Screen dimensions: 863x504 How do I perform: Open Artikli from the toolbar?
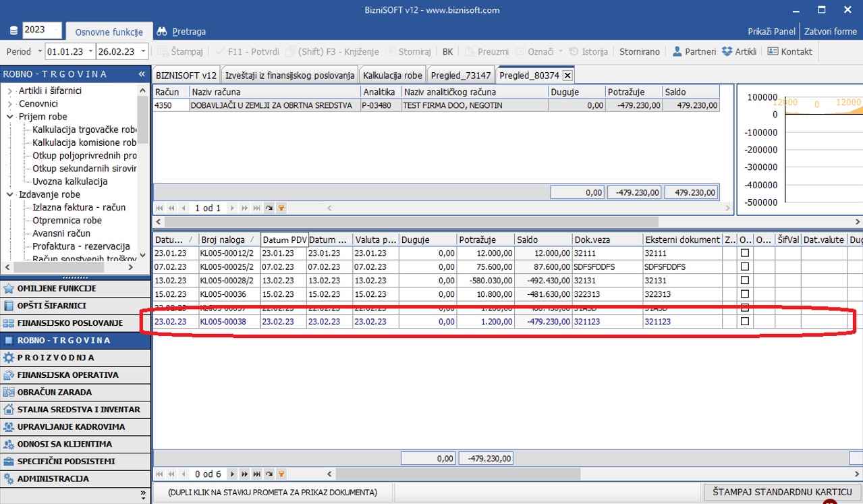pos(739,51)
